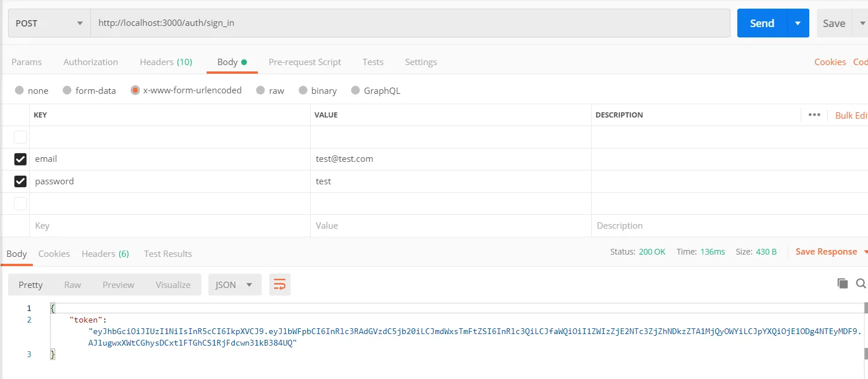868x379 pixels.
Task: Uncheck the email parameter checkbox
Action: (20, 159)
